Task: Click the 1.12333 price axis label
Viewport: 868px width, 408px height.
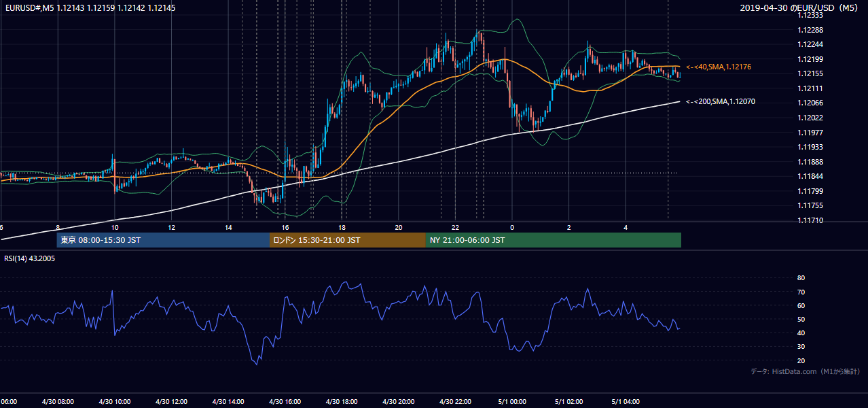Action: pyautogui.click(x=810, y=15)
